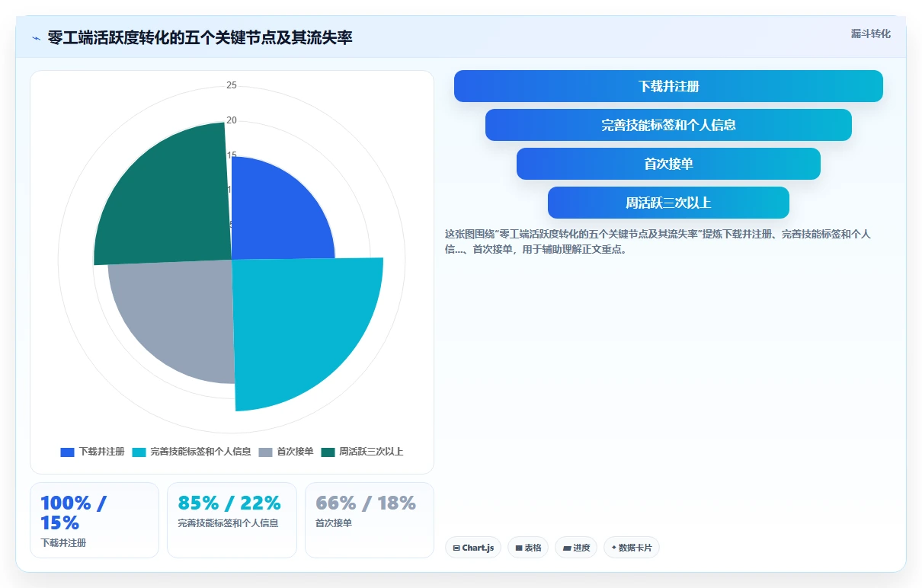Click the cyan chart segment
Viewport: 922px width, 588px height.
pos(301,328)
